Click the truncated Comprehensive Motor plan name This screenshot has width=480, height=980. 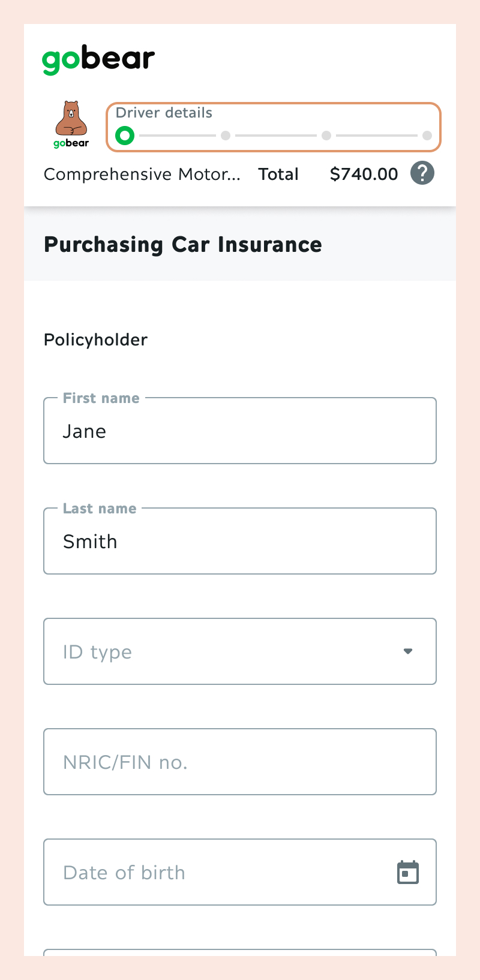click(142, 174)
